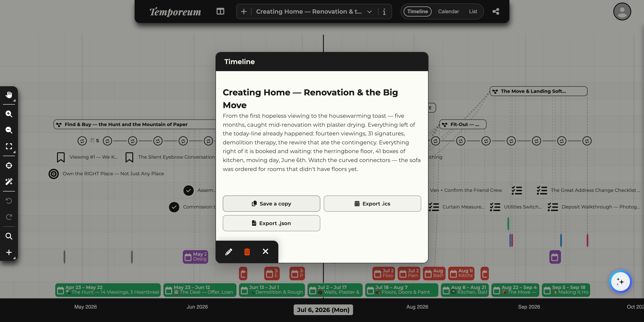This screenshot has width=644, height=322.
Task: Click the goal target icon for Own the RIGHT Place
Action: tap(53, 174)
